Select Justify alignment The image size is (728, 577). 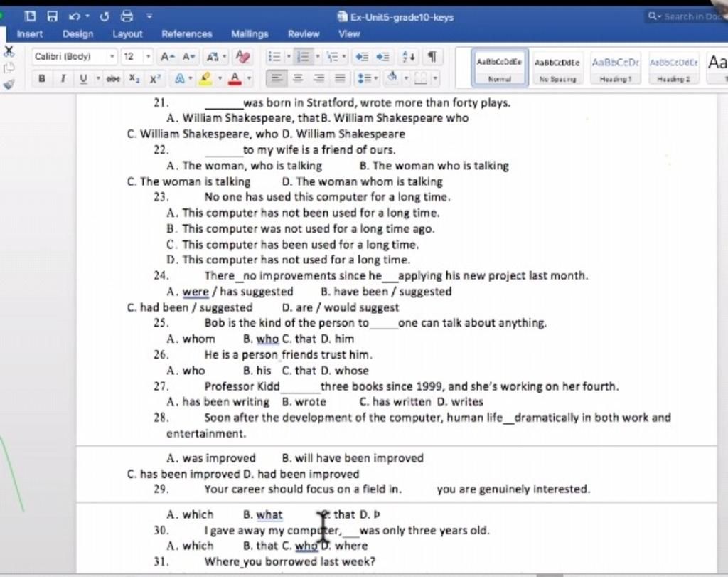(x=341, y=78)
